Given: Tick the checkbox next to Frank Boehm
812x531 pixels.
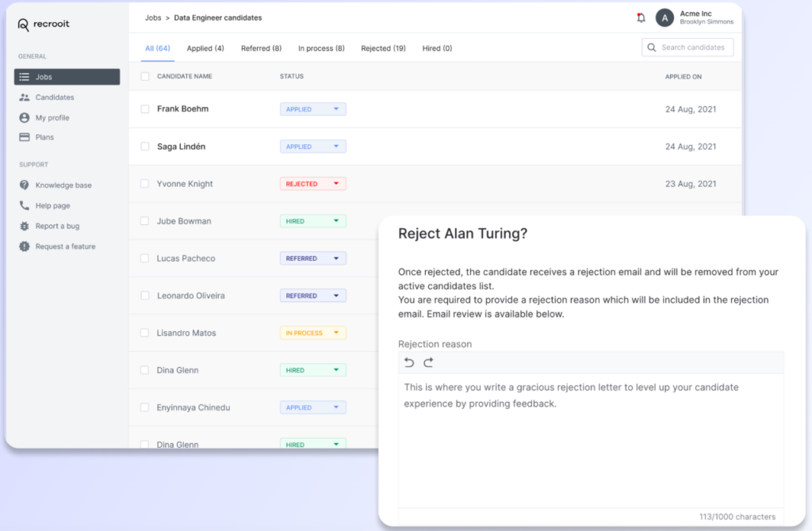Looking at the screenshot, I should pos(145,109).
